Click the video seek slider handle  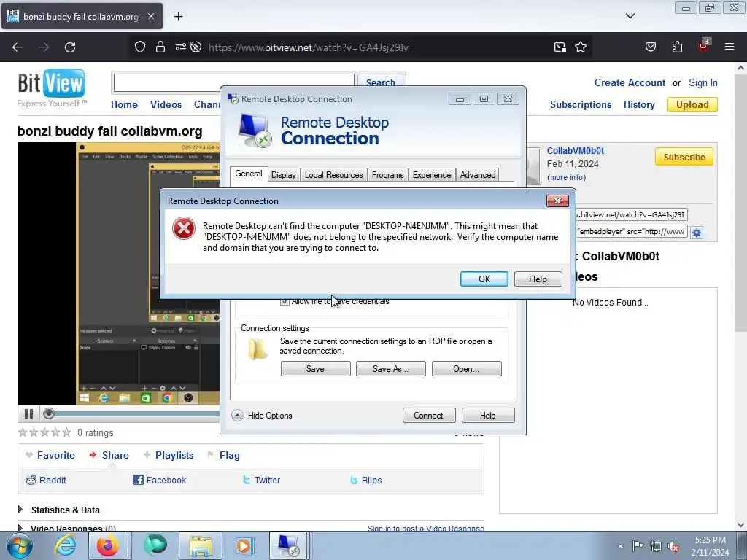[49, 413]
